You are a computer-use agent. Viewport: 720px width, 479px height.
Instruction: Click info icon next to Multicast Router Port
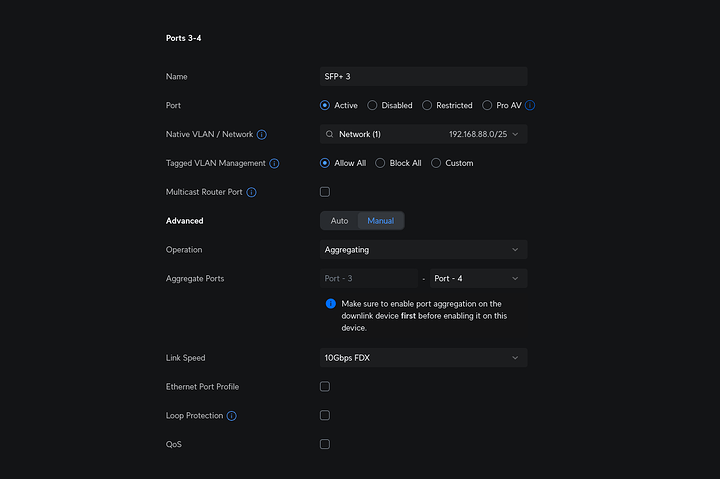tap(251, 192)
